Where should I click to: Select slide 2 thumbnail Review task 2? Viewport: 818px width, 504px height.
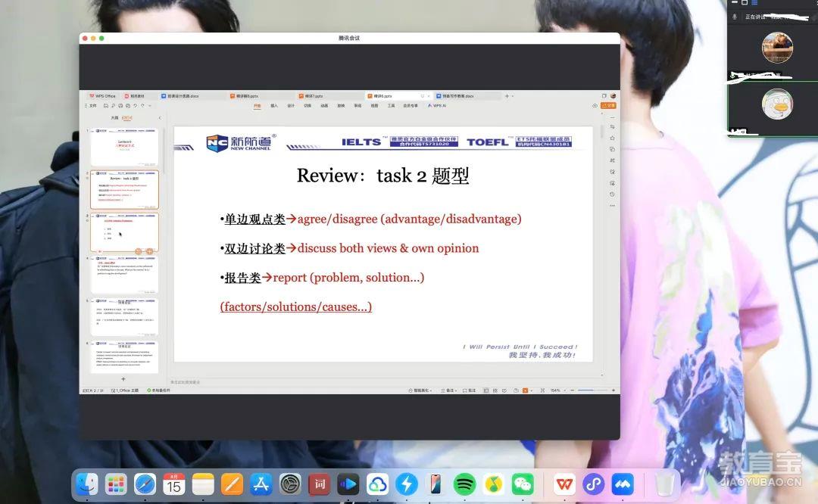coord(124,190)
